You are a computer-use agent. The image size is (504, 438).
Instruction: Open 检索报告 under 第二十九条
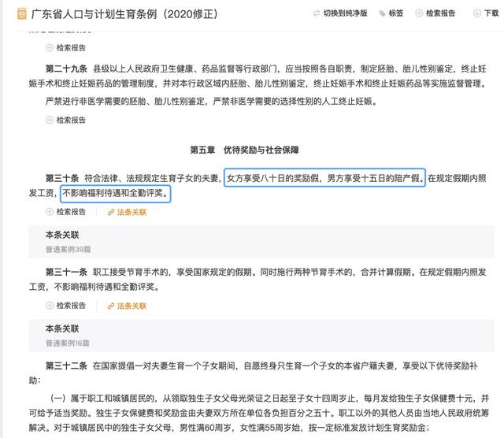[x=71, y=121]
